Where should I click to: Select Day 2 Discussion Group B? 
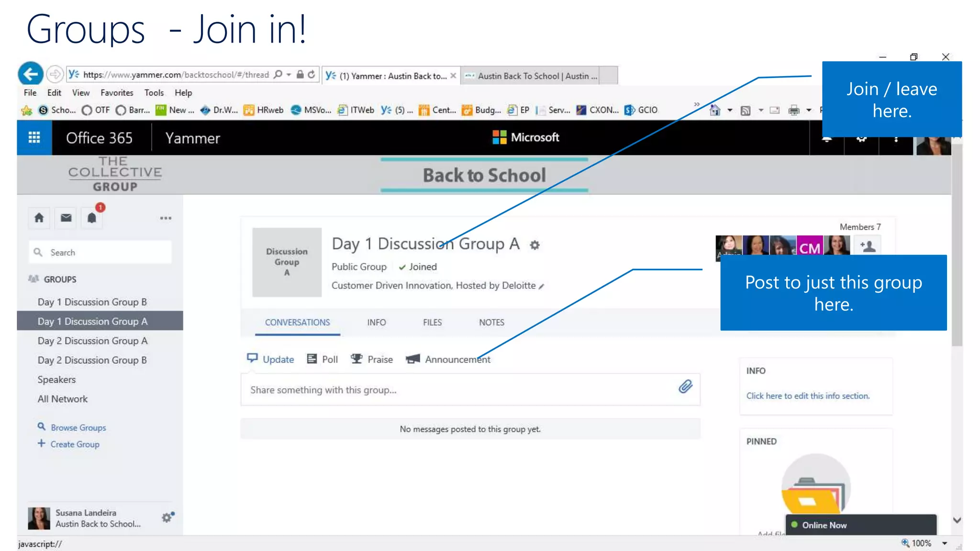click(x=92, y=360)
